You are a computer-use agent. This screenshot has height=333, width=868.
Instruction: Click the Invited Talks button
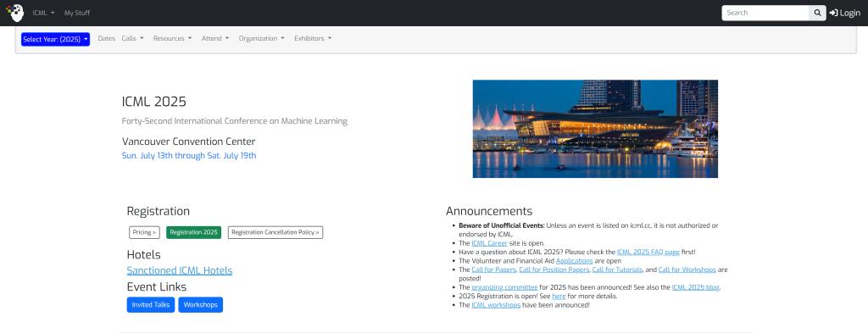click(151, 305)
